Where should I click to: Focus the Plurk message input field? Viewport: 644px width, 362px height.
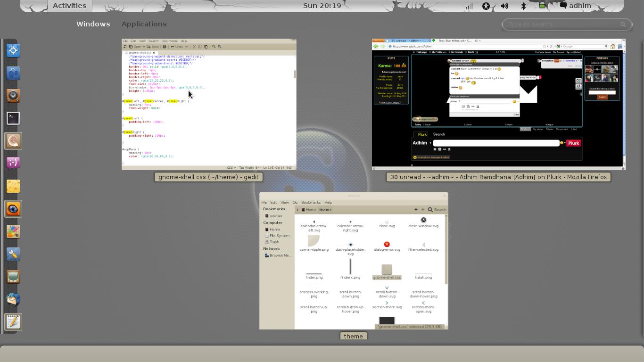(x=496, y=143)
